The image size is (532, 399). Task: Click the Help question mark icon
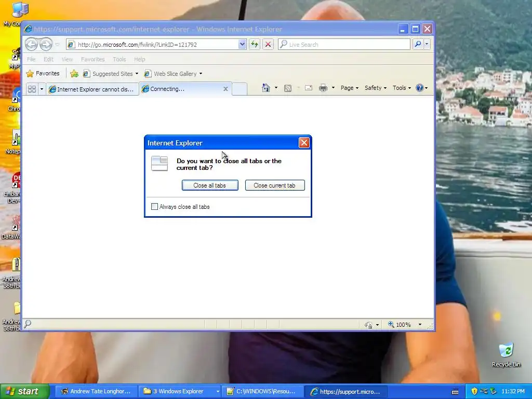click(420, 88)
